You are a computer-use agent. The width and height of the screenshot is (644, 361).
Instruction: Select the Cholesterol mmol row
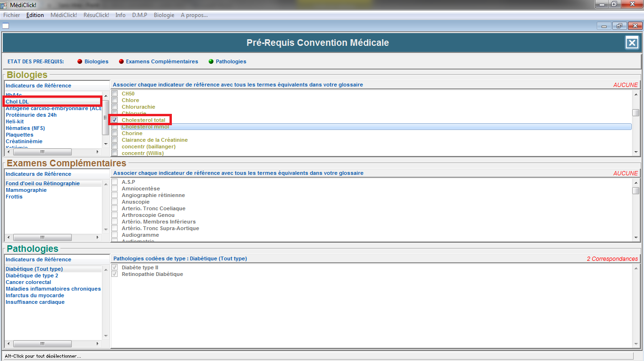click(145, 127)
